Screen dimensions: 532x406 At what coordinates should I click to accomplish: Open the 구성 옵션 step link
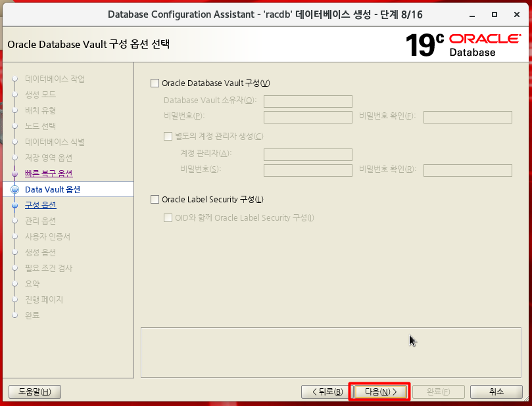click(41, 205)
